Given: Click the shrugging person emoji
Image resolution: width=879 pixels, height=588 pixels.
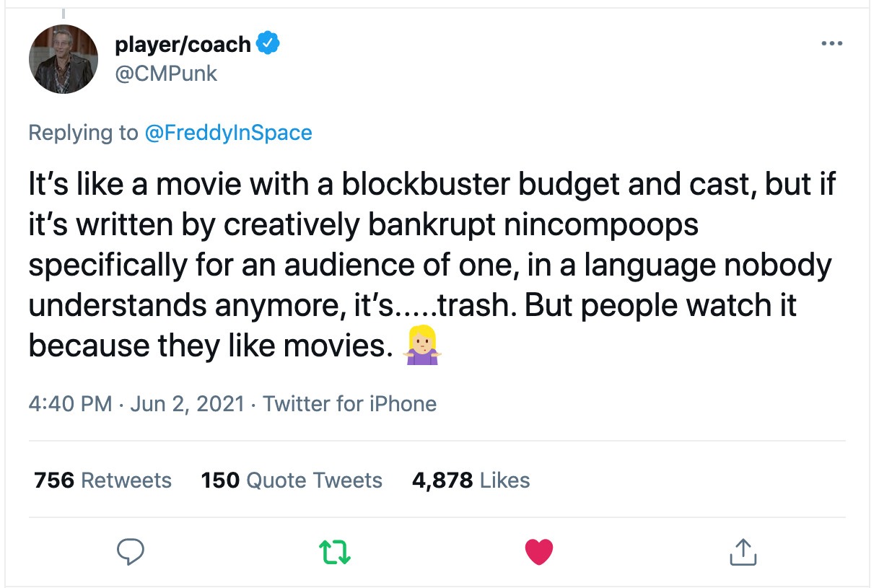Looking at the screenshot, I should [x=423, y=346].
